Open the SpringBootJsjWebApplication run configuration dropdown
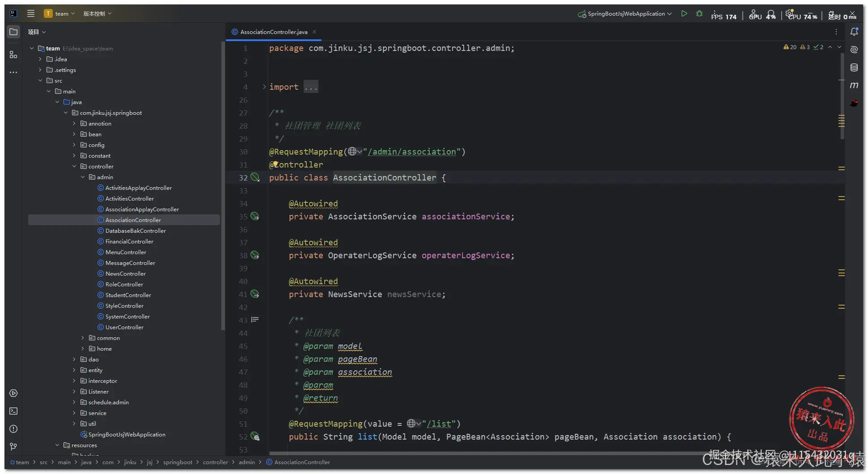The width and height of the screenshot is (868, 474). pos(625,13)
